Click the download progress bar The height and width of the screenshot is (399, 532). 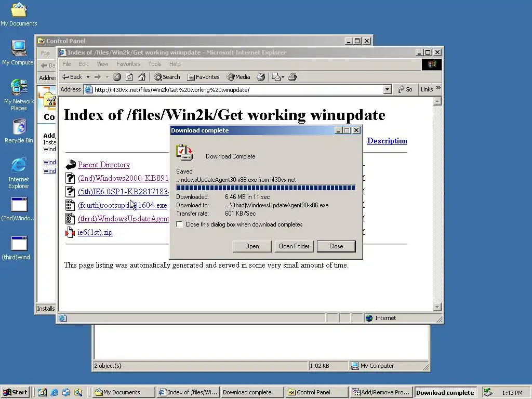[266, 188]
